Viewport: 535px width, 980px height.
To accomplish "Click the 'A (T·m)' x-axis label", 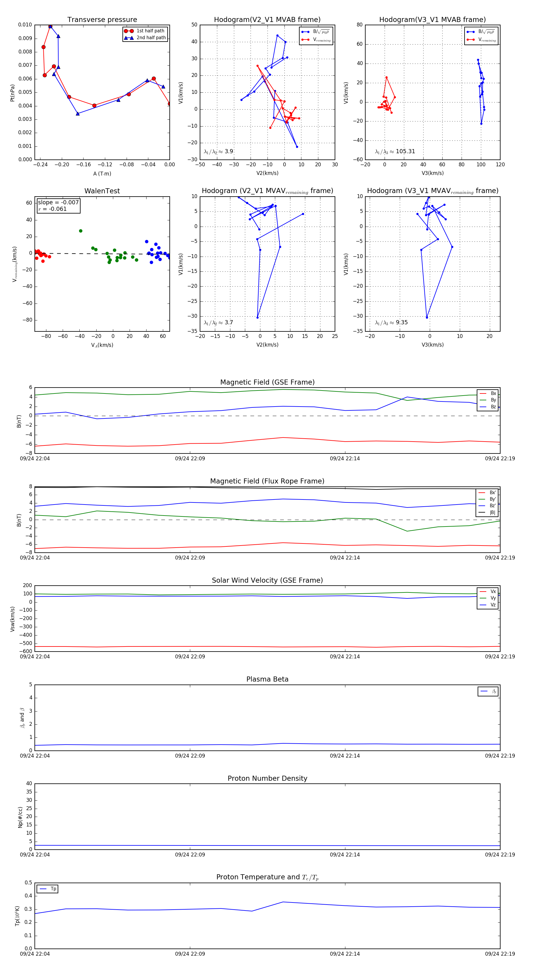I will [x=102, y=173].
